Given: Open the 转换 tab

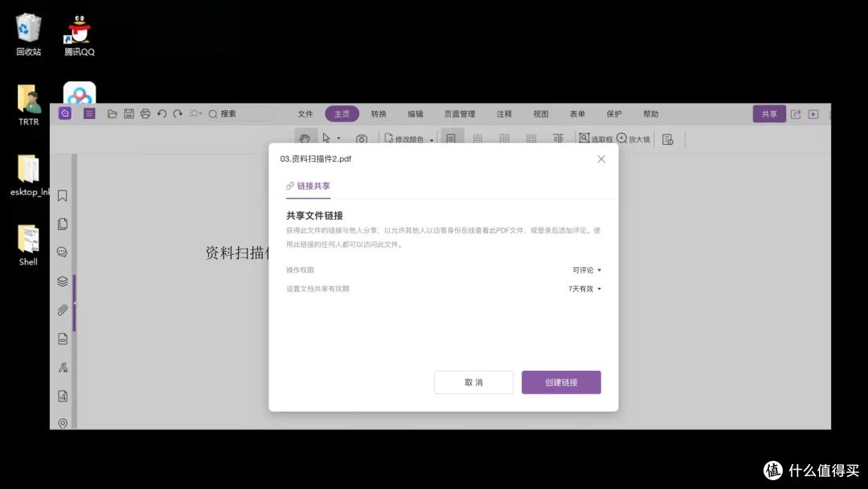Looking at the screenshot, I should [379, 114].
